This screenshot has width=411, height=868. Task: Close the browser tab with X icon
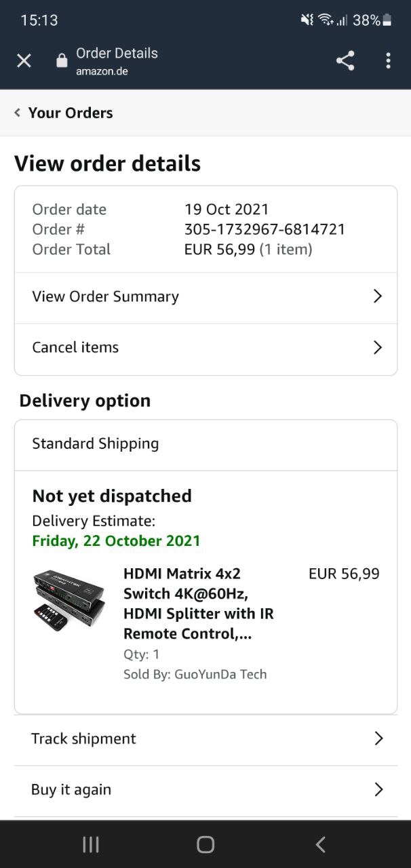coord(24,61)
